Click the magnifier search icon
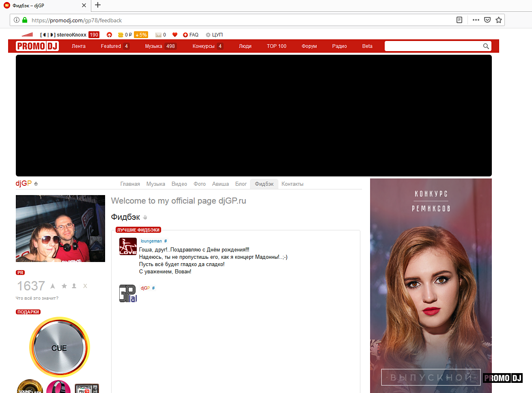This screenshot has height=393, width=532. pyautogui.click(x=486, y=46)
